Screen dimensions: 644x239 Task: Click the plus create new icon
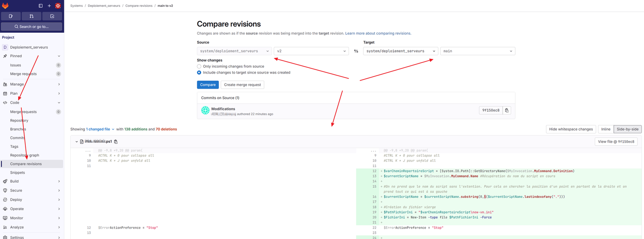pyautogui.click(x=49, y=6)
